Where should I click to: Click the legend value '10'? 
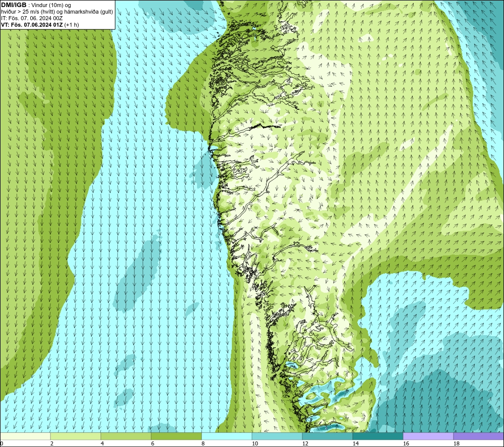click(x=255, y=443)
